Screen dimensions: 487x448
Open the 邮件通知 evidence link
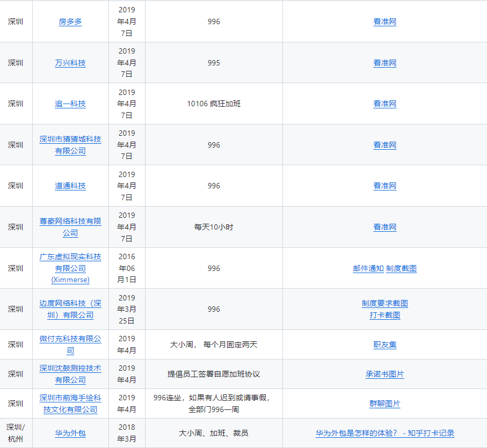point(368,268)
